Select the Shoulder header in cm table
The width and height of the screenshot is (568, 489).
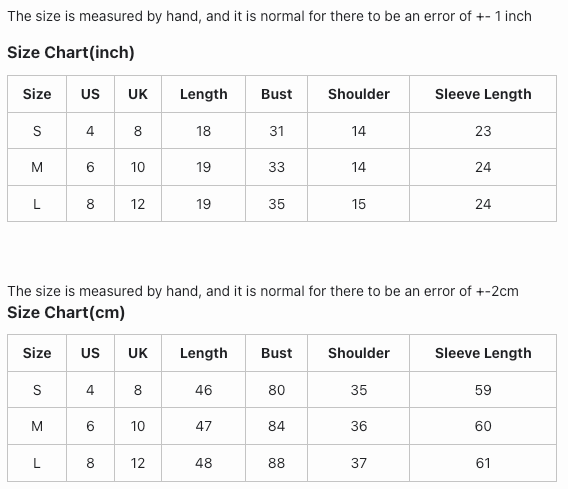click(x=359, y=353)
